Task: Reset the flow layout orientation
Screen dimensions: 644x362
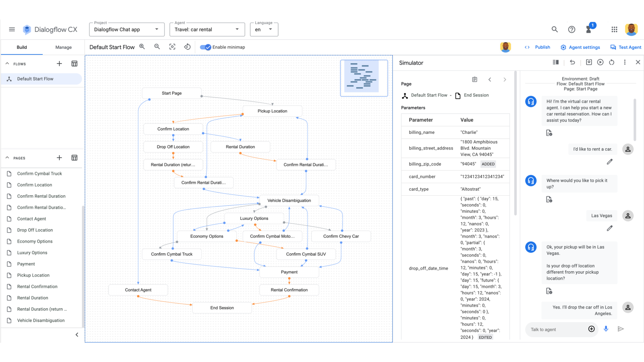Action: pyautogui.click(x=187, y=47)
